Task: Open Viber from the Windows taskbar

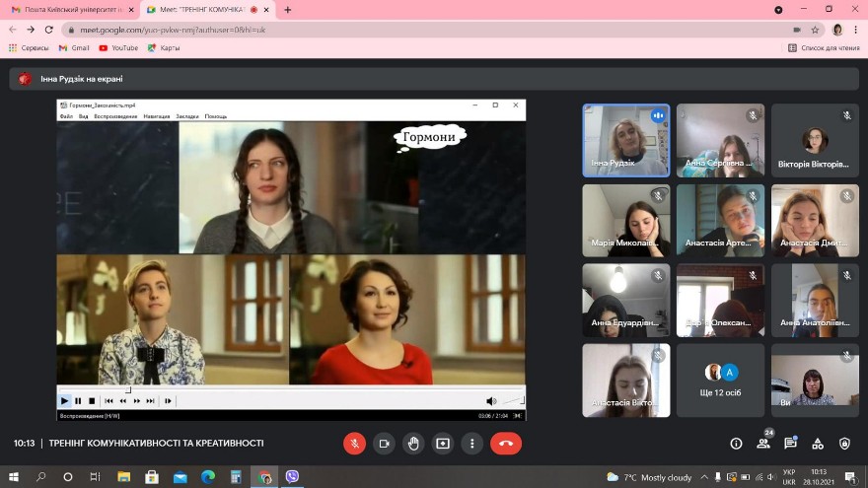Action: tap(292, 477)
